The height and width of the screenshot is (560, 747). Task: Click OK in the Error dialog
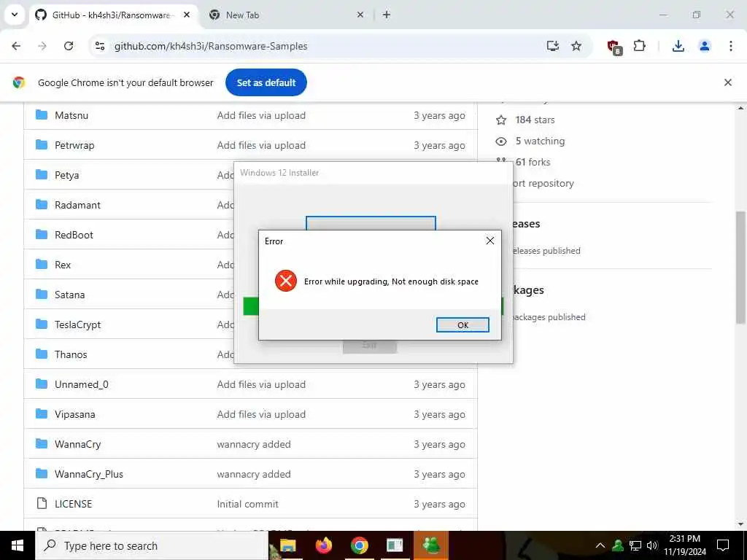click(462, 324)
